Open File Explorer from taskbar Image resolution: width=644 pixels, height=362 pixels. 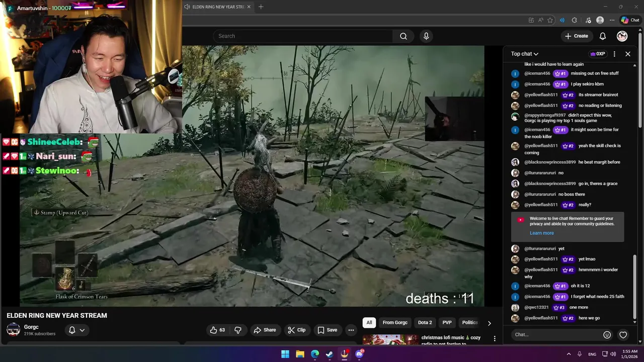(x=300, y=354)
